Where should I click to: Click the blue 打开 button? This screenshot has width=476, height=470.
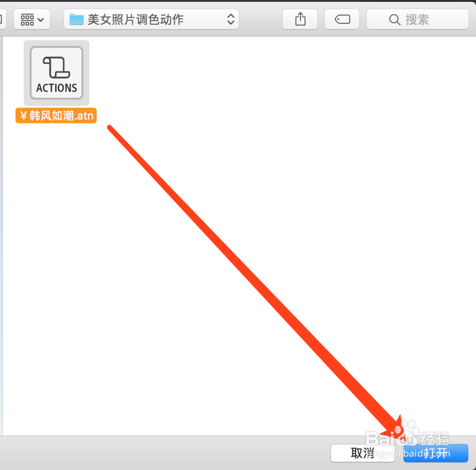point(436,453)
